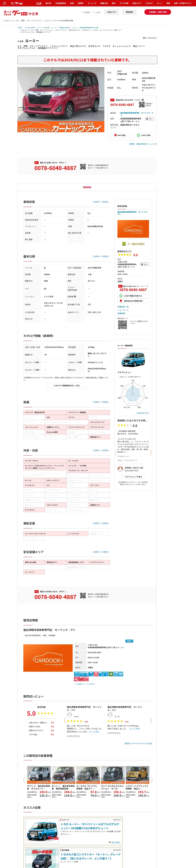196x868 pixels.
Task: Click the 新車・中古車マガジン navigation item
Action: click(183, 3)
